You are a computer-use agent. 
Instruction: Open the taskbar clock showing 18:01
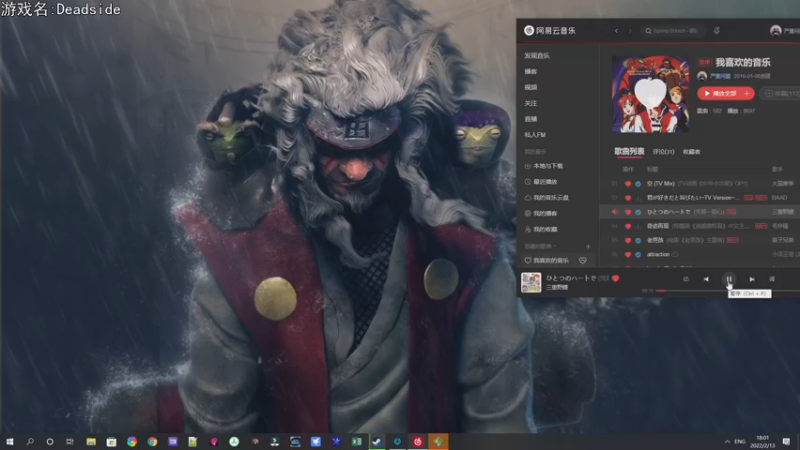(762, 441)
